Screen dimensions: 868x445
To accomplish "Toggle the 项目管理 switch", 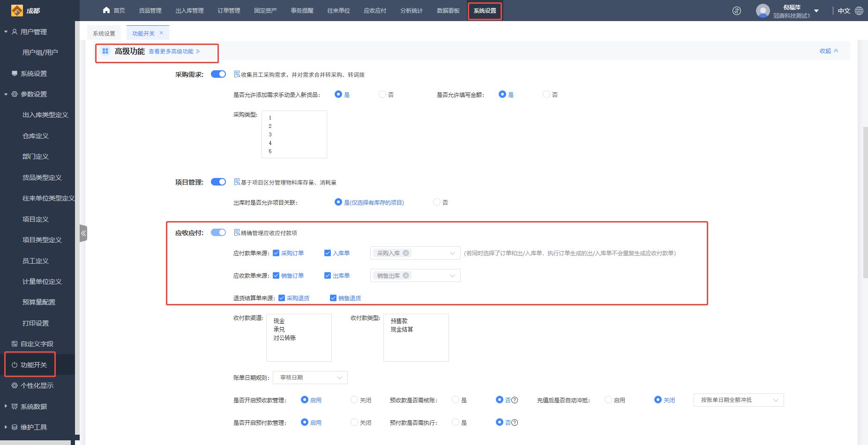I will [218, 182].
